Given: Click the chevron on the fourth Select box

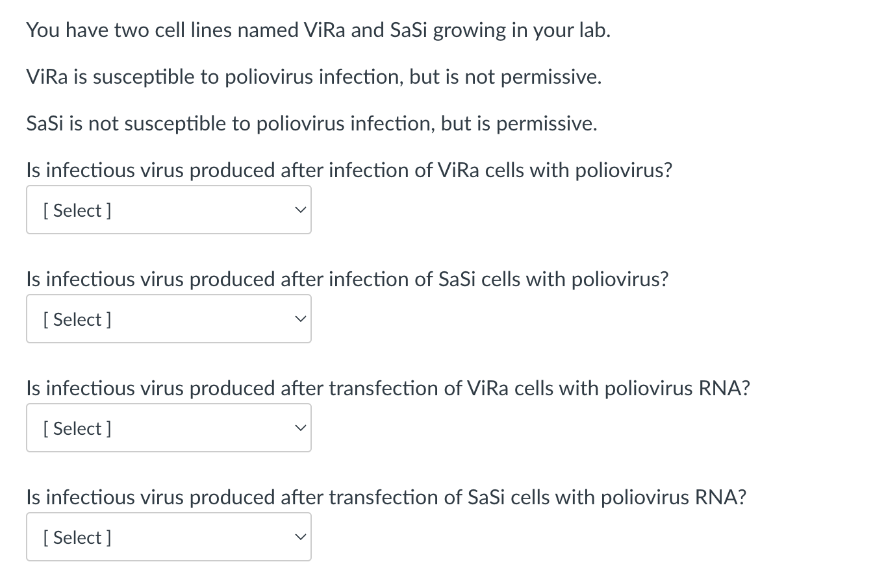Looking at the screenshot, I should pyautogui.click(x=300, y=536).
